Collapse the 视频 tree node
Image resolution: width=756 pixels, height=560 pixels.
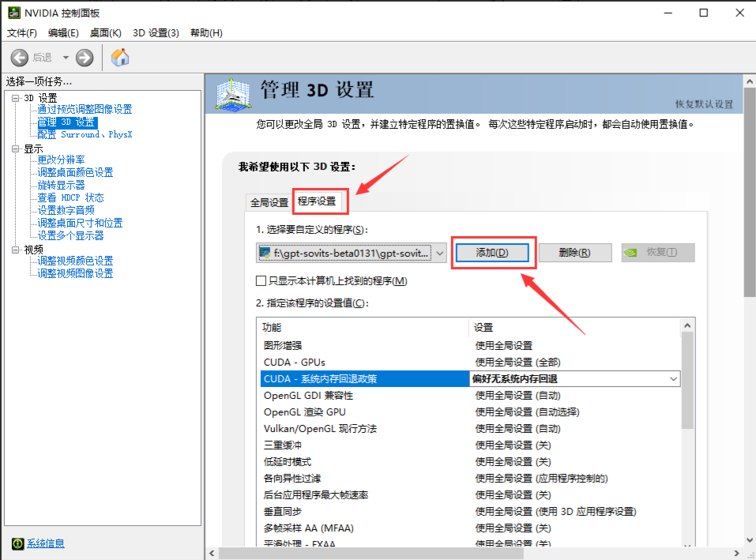(15, 250)
